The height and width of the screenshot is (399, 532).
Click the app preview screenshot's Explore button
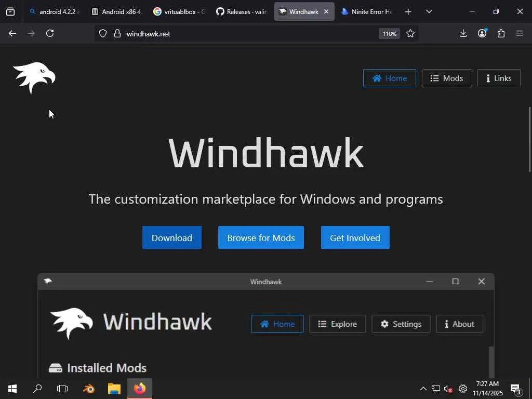tap(337, 324)
